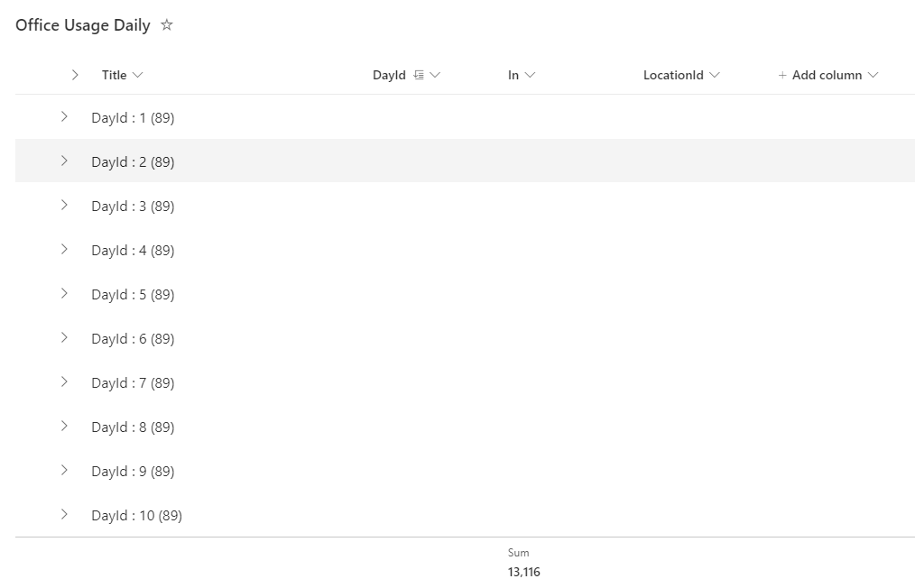Expand the DayId : 8 group
Image resolution: width=915 pixels, height=588 pixels.
click(64, 426)
